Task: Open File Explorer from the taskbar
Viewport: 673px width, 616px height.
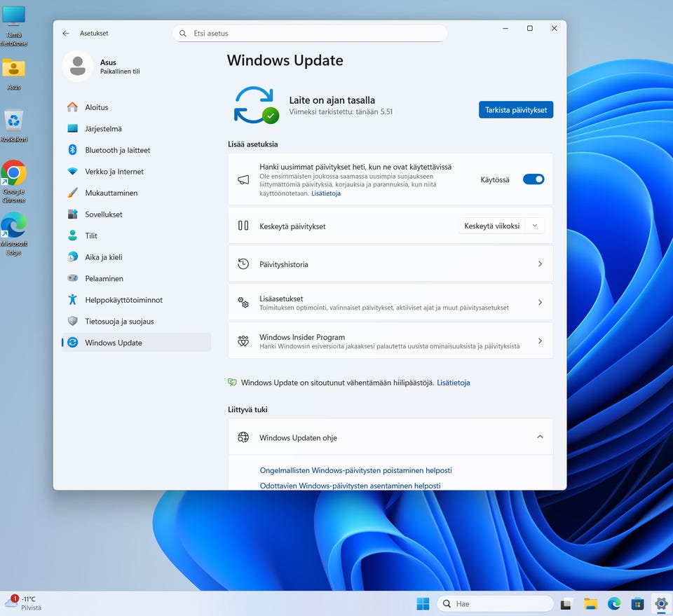Action: tap(590, 603)
